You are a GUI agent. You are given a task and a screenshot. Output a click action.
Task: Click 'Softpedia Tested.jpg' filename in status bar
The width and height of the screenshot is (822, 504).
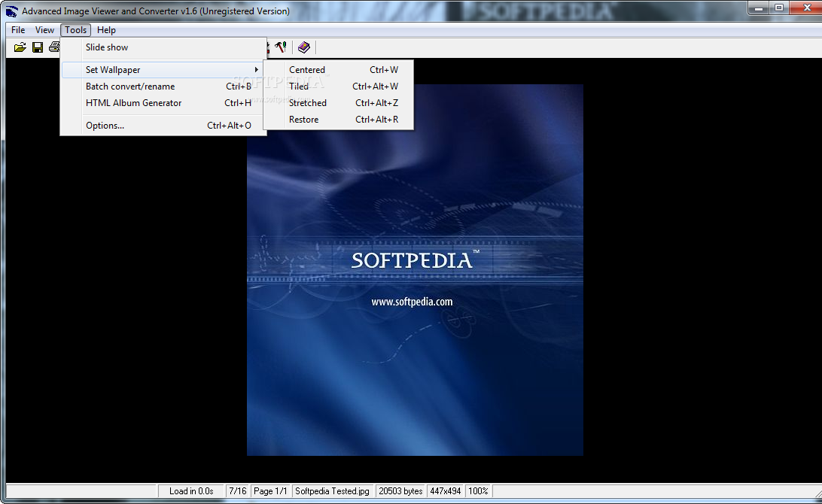pyautogui.click(x=333, y=491)
